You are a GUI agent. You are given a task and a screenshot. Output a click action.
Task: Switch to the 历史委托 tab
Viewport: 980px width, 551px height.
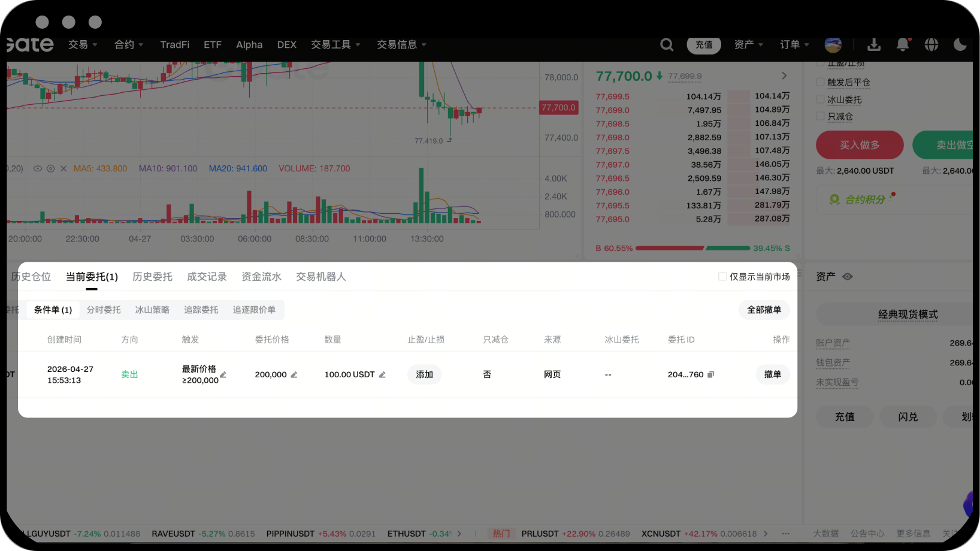pyautogui.click(x=152, y=277)
